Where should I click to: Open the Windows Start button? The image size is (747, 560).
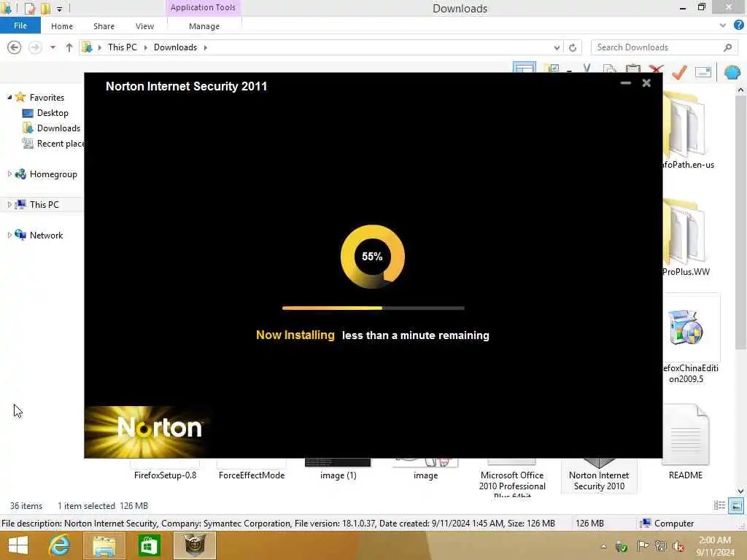[18, 545]
